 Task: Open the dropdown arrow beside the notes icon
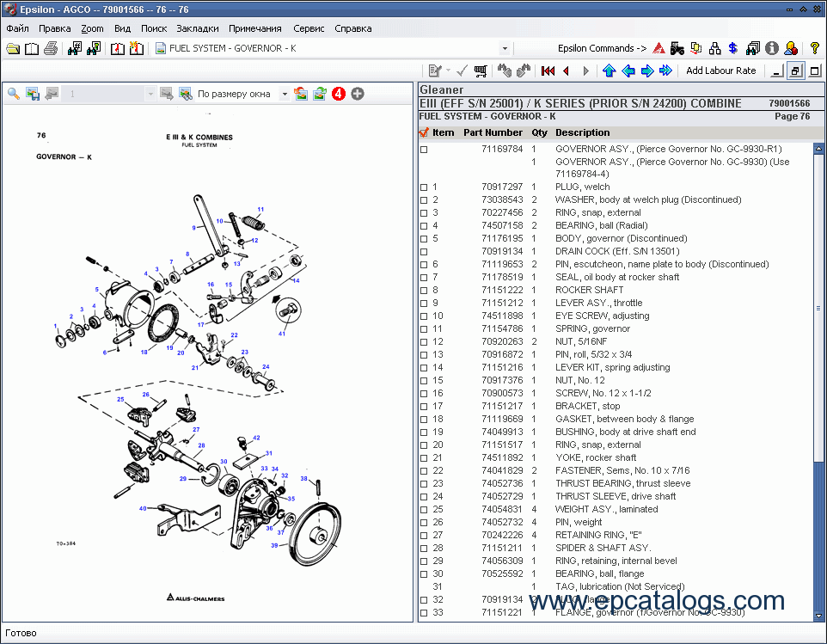(448, 71)
